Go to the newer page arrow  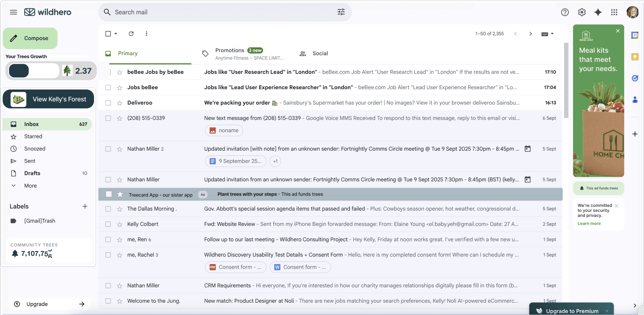pos(516,34)
